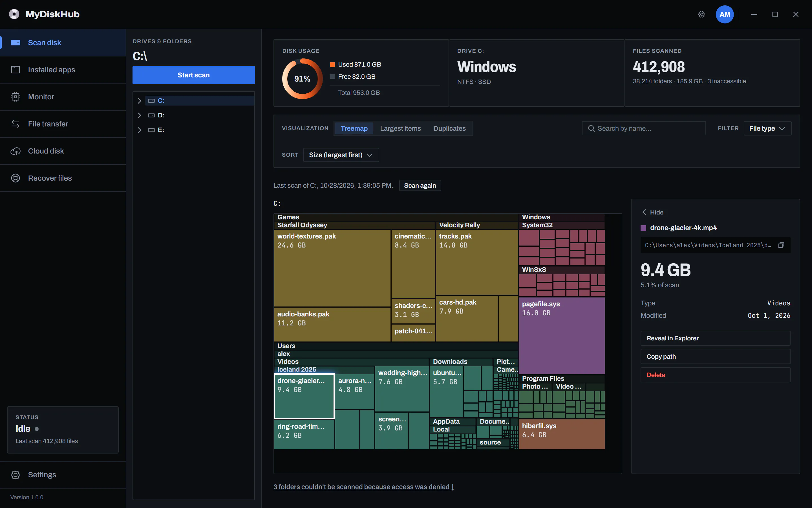The width and height of the screenshot is (812, 508).
Task: Click the C: drive icon in tree
Action: tap(151, 101)
